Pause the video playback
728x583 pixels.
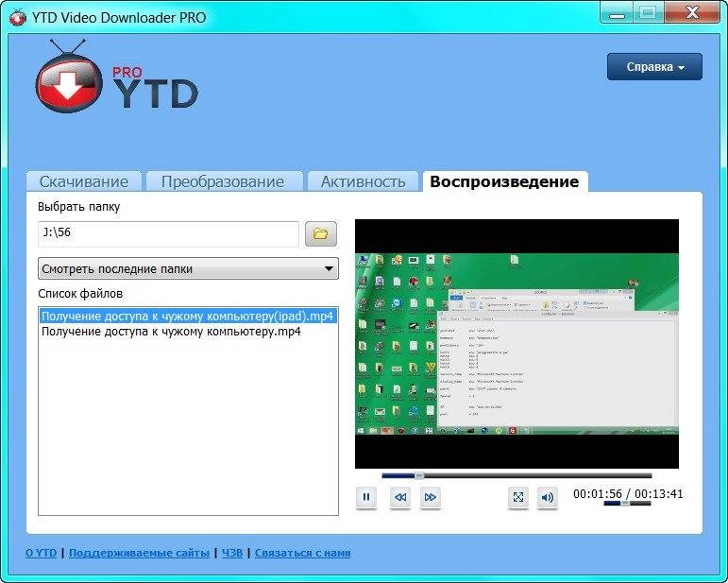click(x=365, y=498)
